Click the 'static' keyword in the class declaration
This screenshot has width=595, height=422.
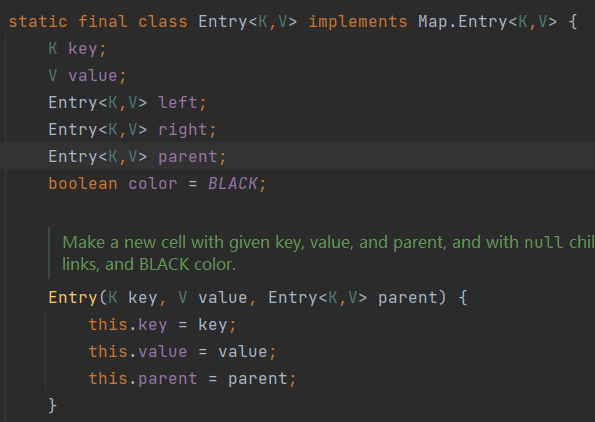(x=38, y=22)
